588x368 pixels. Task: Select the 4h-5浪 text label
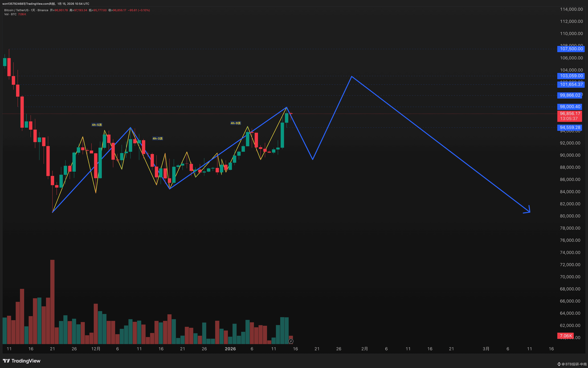coord(97,125)
